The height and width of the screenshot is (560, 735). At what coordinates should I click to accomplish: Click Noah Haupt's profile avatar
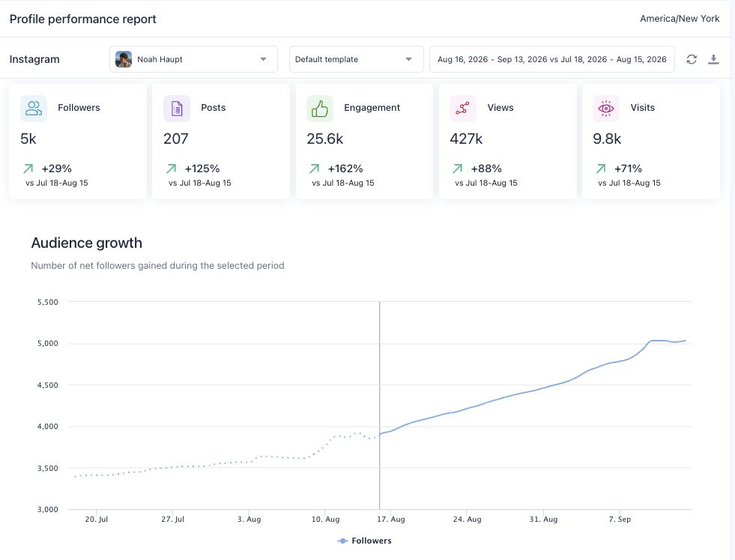(124, 59)
